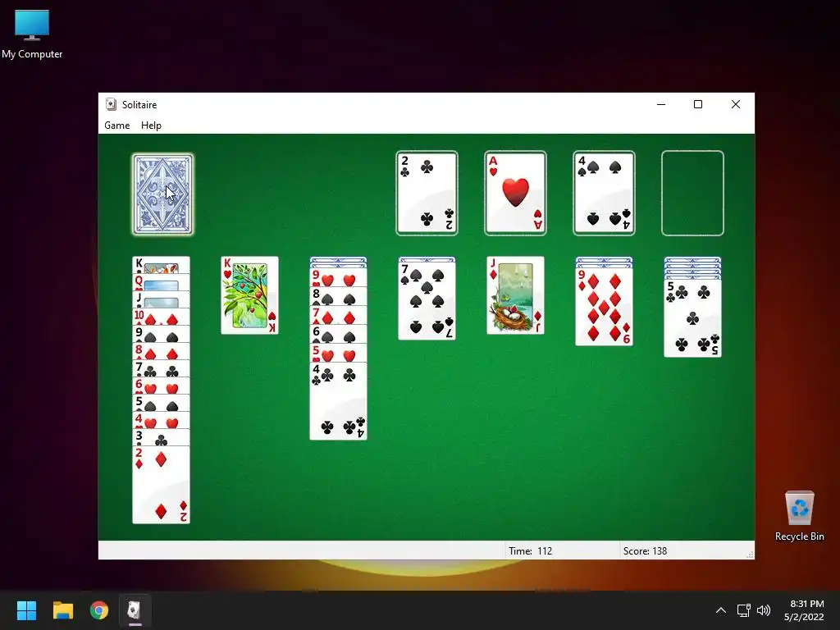This screenshot has height=630, width=840.
Task: Select the 5 of clubs card
Action: click(692, 318)
